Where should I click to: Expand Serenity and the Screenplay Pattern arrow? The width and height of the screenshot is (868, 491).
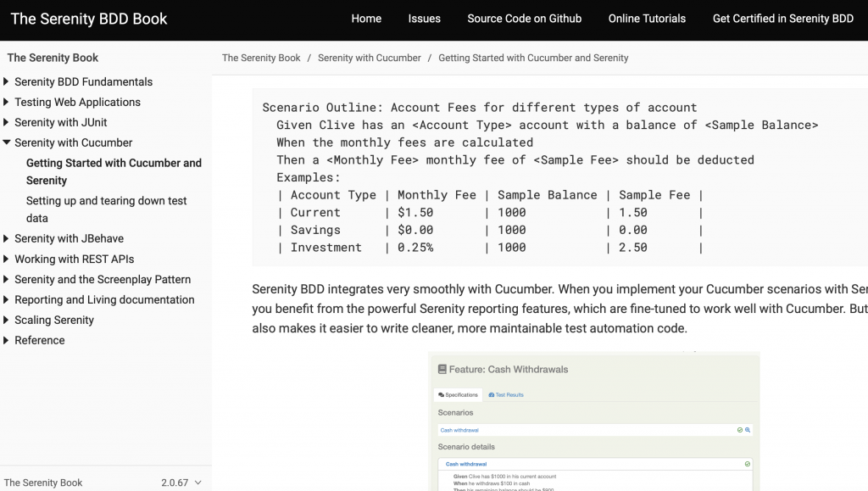6,280
